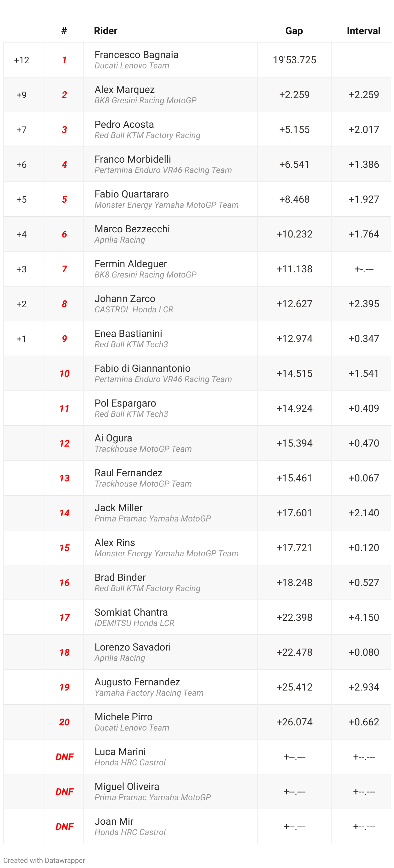
Task: Click the Interval column header
Action: (364, 31)
